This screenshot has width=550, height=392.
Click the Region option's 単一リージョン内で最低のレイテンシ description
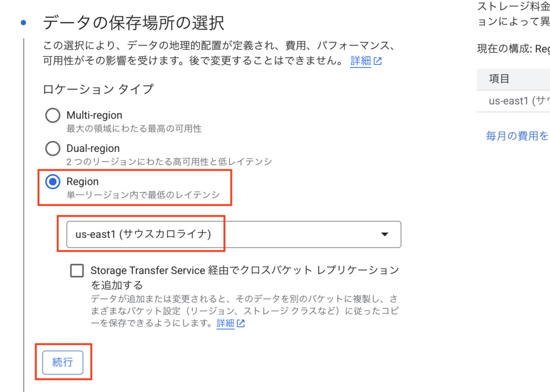pos(143,195)
